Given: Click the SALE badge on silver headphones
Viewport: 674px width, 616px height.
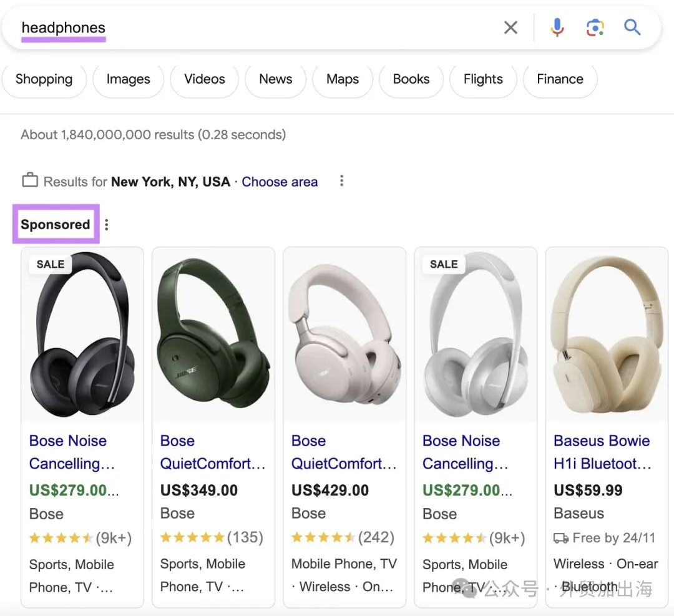Looking at the screenshot, I should click(x=444, y=264).
